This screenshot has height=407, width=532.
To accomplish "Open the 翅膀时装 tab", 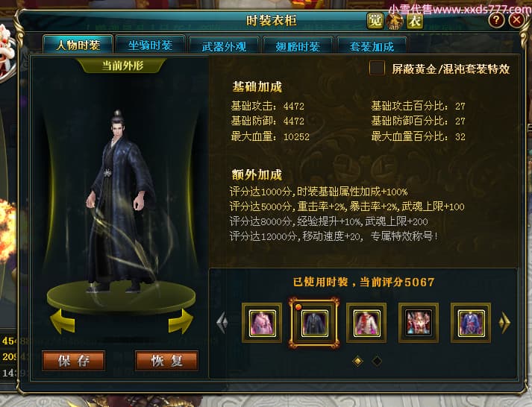I will pyautogui.click(x=298, y=45).
